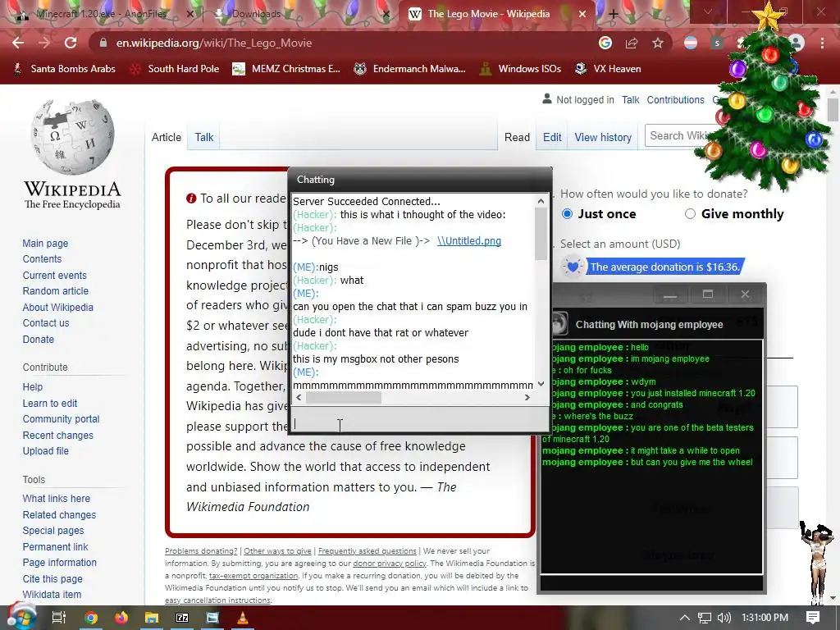Viewport: 840px width, 630px height.
Task: Click the left arrow of Chatting horizontal scrollbar
Action: tap(299, 398)
